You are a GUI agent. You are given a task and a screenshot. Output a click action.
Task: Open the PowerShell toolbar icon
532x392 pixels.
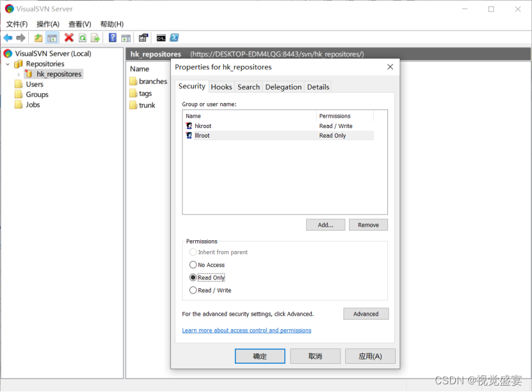pyautogui.click(x=174, y=38)
